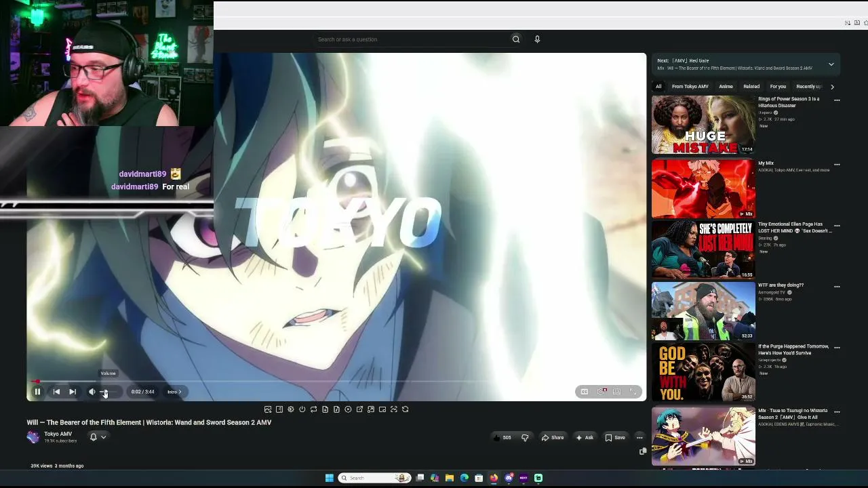The image size is (868, 488).
Task: Go to the previous video
Action: click(56, 392)
